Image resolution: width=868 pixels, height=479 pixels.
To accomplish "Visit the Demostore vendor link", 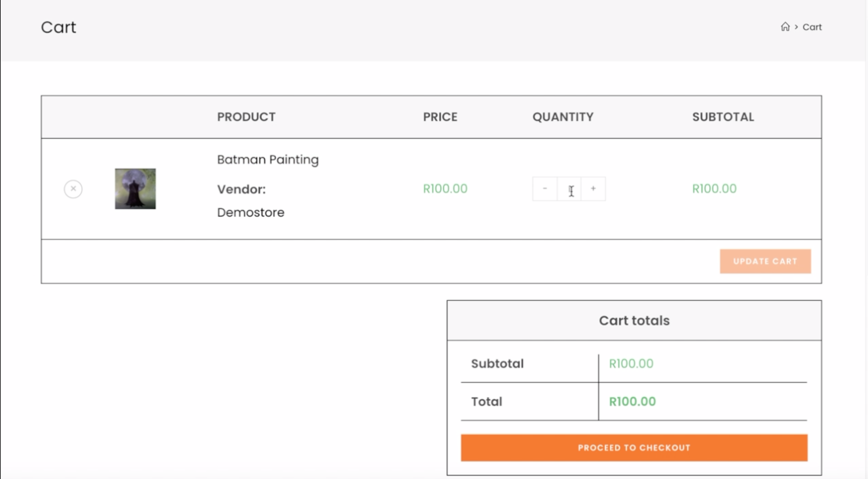I will coord(250,212).
